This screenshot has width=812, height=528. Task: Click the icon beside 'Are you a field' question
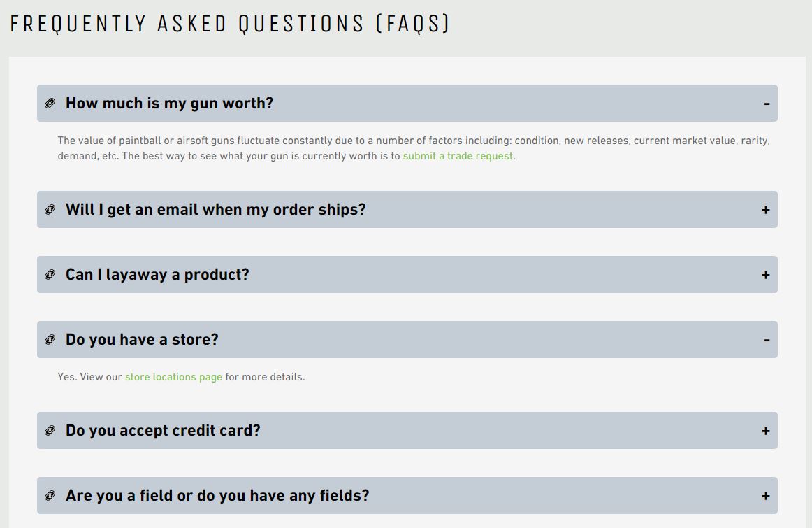pos(50,495)
